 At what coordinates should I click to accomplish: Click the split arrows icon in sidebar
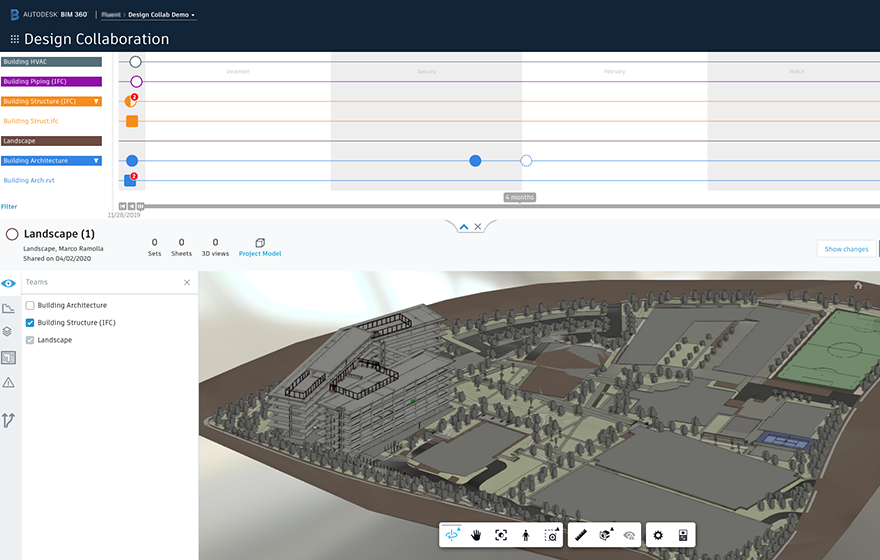click(x=8, y=420)
